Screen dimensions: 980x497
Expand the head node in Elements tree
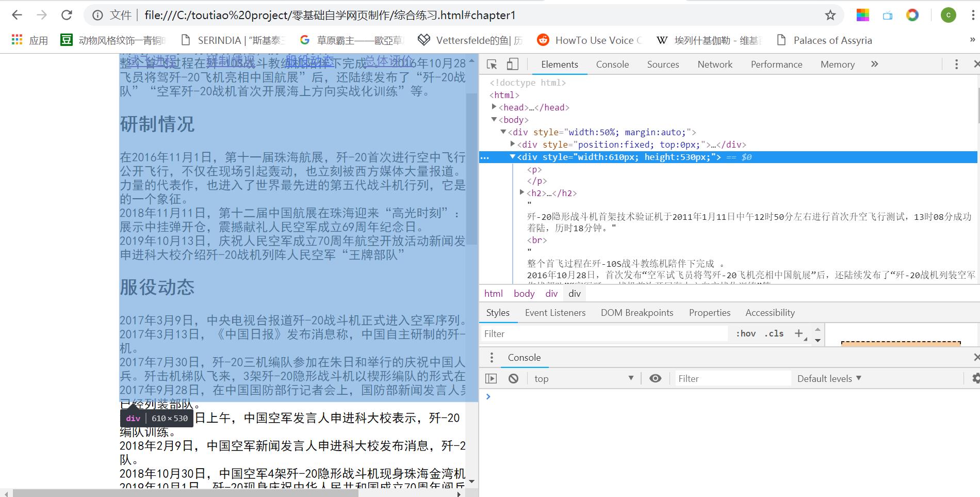click(x=494, y=107)
